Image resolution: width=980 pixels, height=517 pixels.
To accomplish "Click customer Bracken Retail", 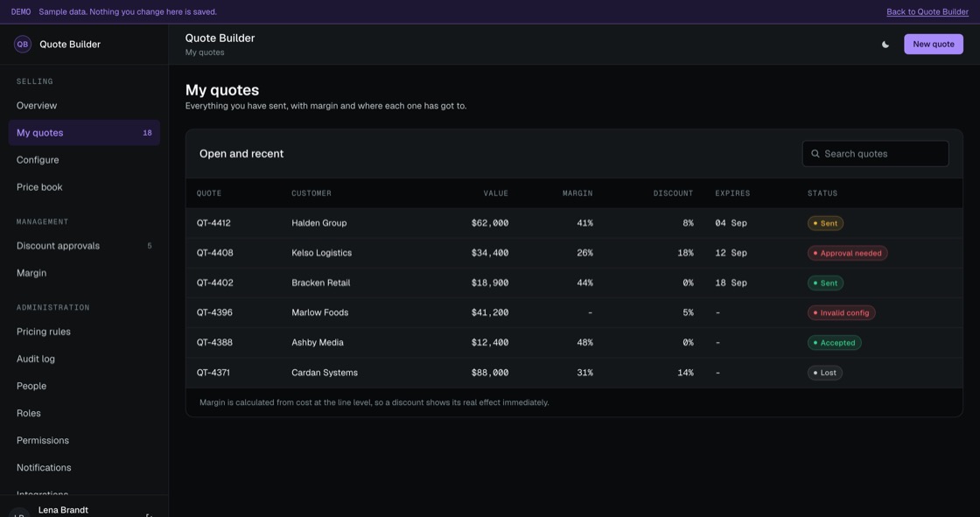I will point(320,283).
